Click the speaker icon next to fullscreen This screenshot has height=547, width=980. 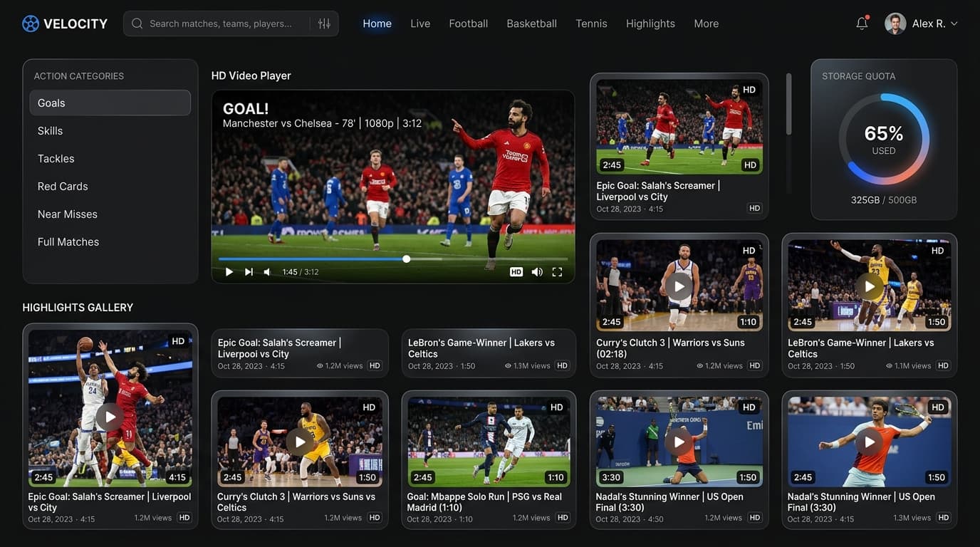click(x=537, y=272)
